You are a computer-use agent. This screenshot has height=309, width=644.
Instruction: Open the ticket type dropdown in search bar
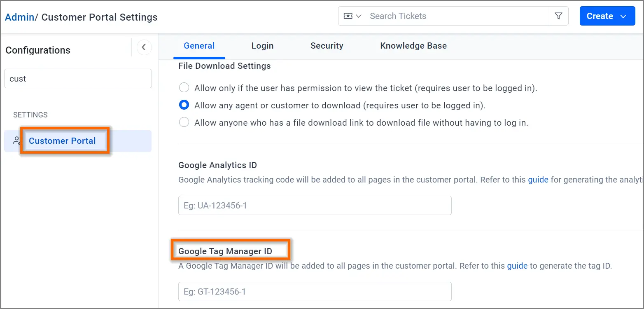pyautogui.click(x=352, y=16)
